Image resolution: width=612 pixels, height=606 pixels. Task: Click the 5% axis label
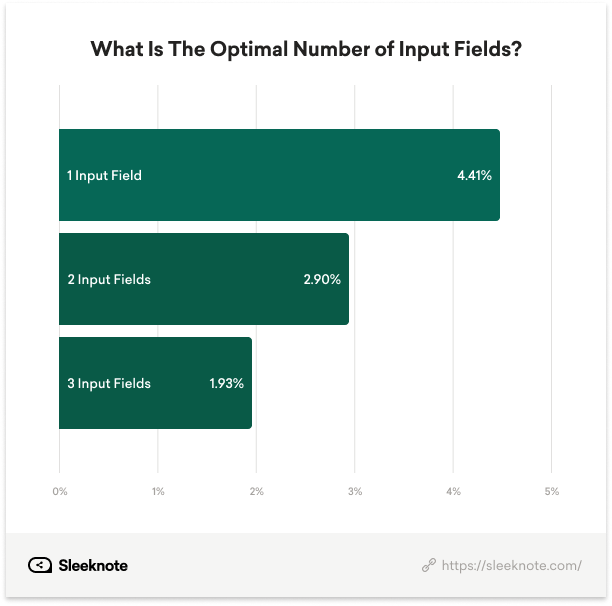tap(552, 491)
